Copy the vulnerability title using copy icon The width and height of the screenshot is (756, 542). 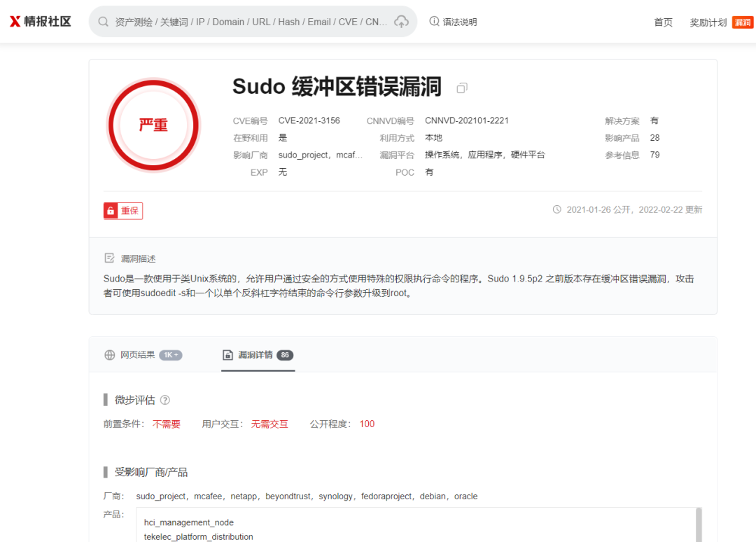(462, 88)
